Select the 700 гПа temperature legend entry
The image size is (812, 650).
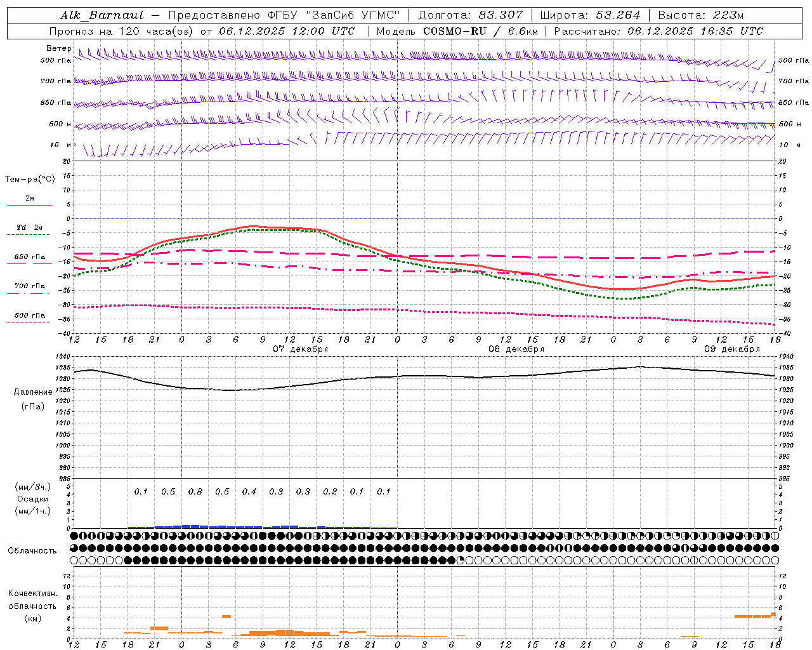coord(30,286)
